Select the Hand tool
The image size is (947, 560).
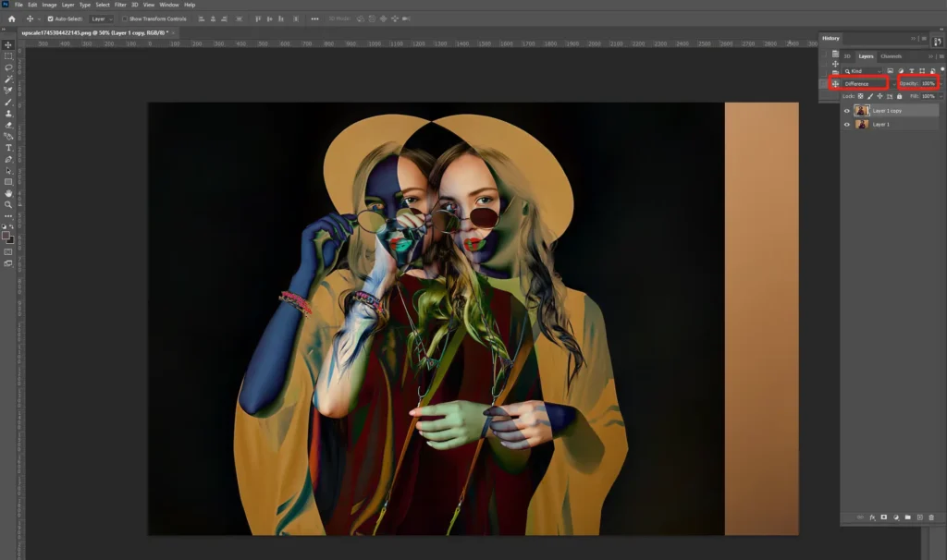8,193
